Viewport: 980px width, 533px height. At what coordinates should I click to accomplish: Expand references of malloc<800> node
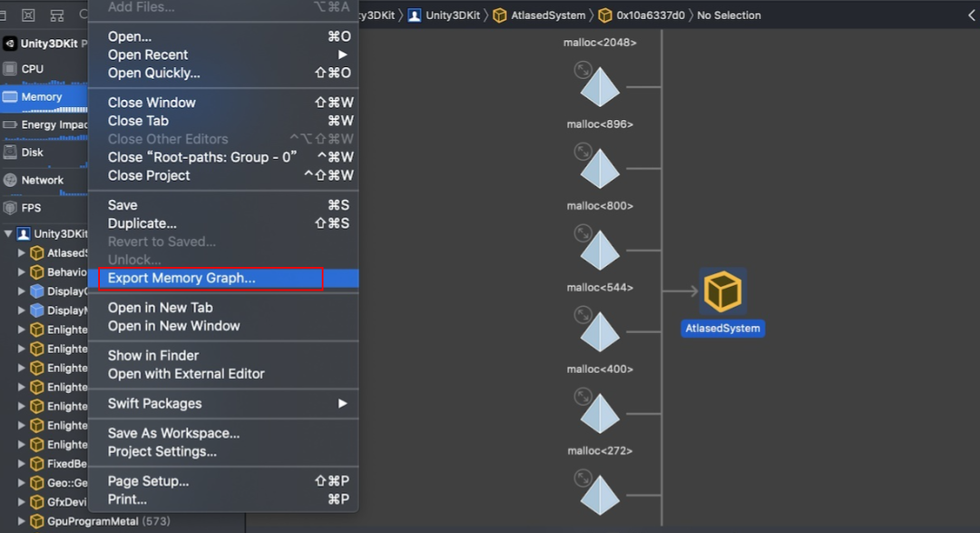coord(583,233)
